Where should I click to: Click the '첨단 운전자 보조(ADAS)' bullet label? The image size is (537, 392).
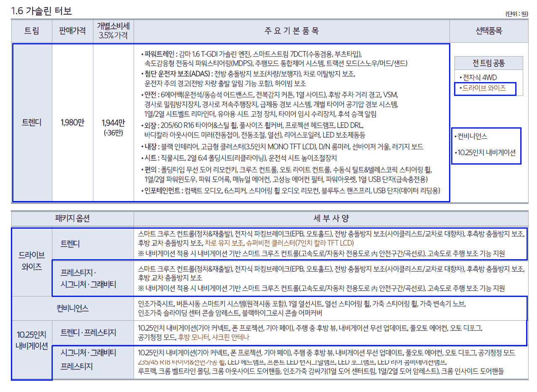[x=178, y=74]
